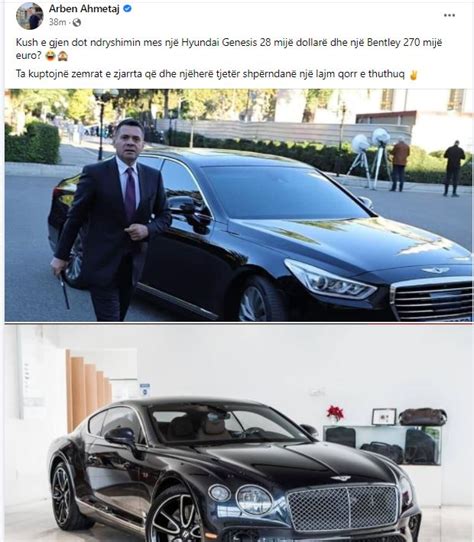Open Arben Ahmetaj's round profile picture
Screen dimensions: 474x542
click(29, 16)
